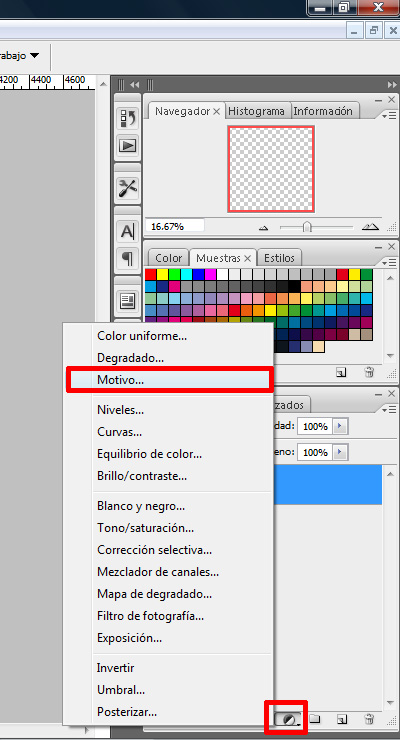Delete swatch using Muestras trash icon

click(x=369, y=373)
